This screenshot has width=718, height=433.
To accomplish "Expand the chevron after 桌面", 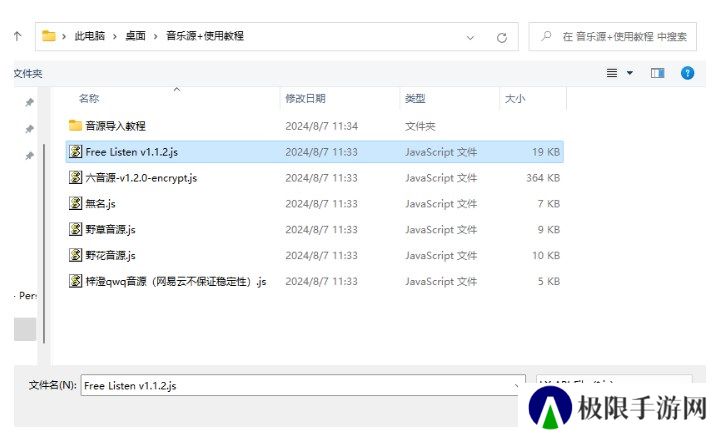I will [x=156, y=36].
